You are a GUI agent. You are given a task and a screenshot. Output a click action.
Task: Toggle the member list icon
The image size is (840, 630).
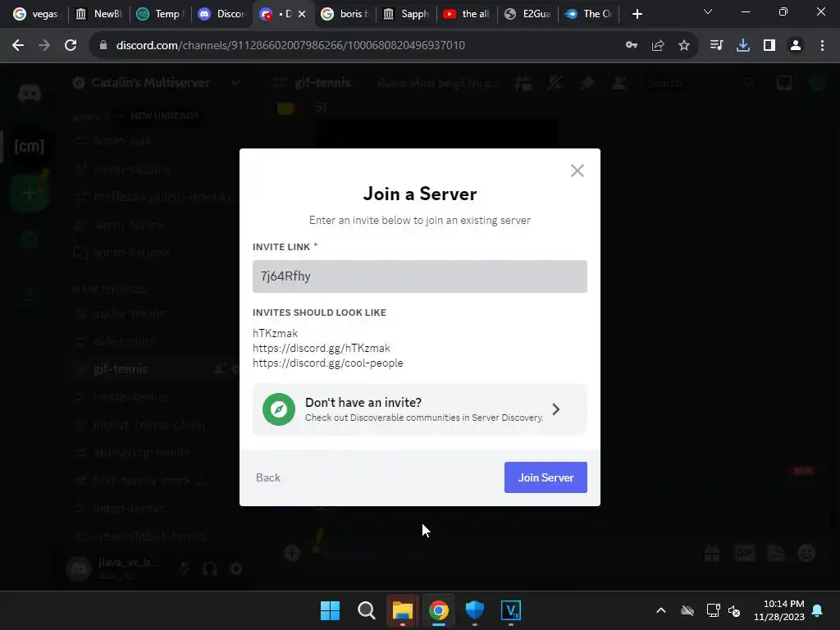pyautogui.click(x=620, y=83)
